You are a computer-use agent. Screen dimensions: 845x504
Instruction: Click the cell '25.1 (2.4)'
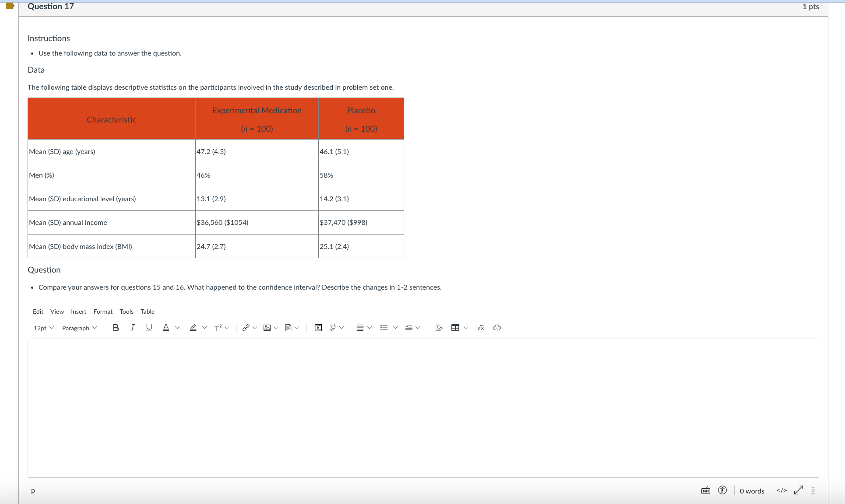click(361, 246)
